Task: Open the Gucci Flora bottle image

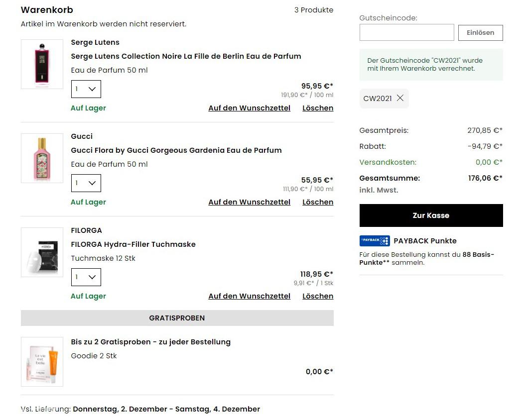Action: [x=42, y=158]
